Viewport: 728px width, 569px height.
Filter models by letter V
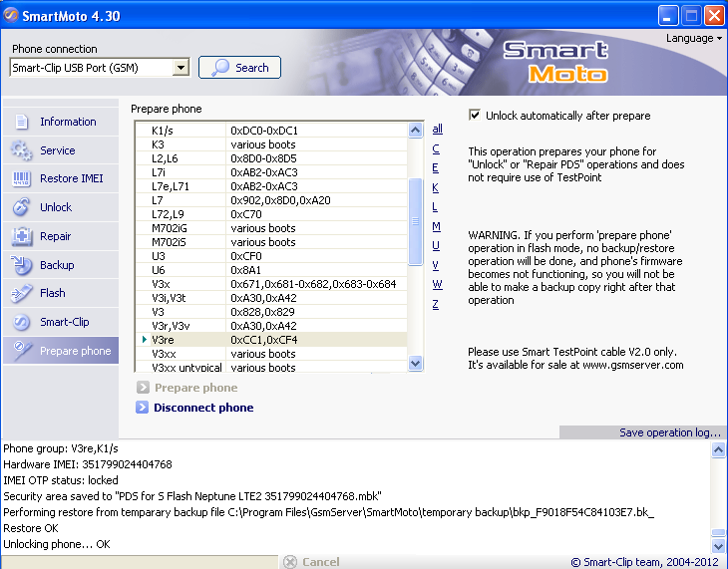(x=435, y=265)
